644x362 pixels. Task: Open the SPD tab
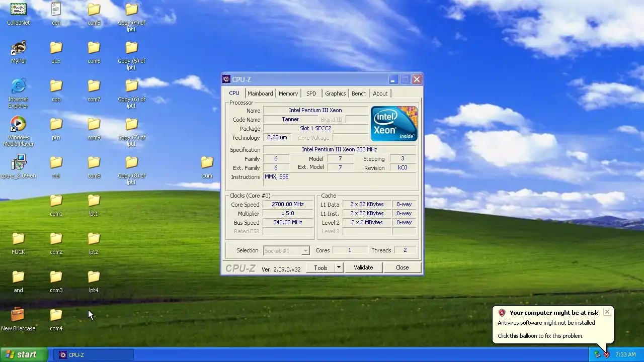311,94
